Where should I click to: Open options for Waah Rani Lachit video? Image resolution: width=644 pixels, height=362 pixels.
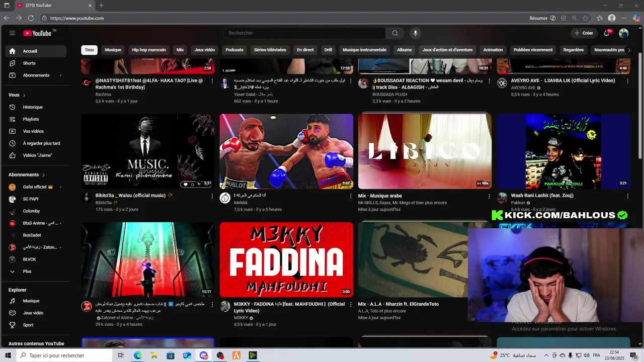(628, 196)
